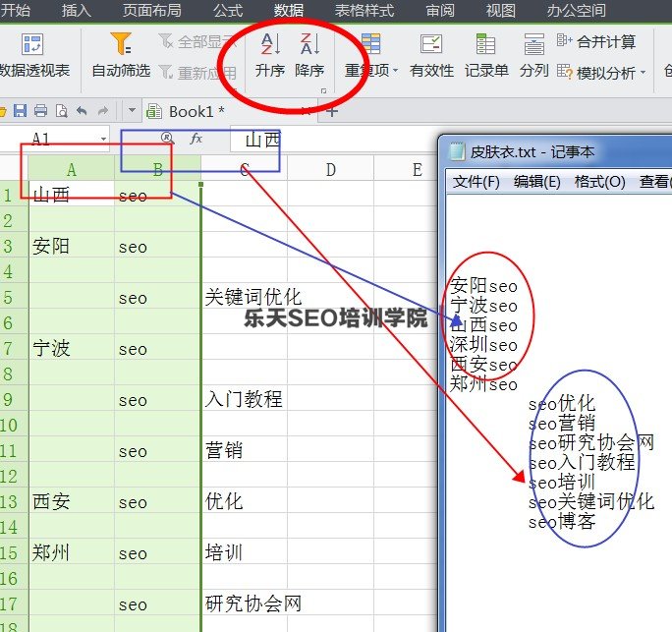Viewport: 672px width, 632px height.
Task: Select cell C15 containing 培训
Action: (245, 551)
